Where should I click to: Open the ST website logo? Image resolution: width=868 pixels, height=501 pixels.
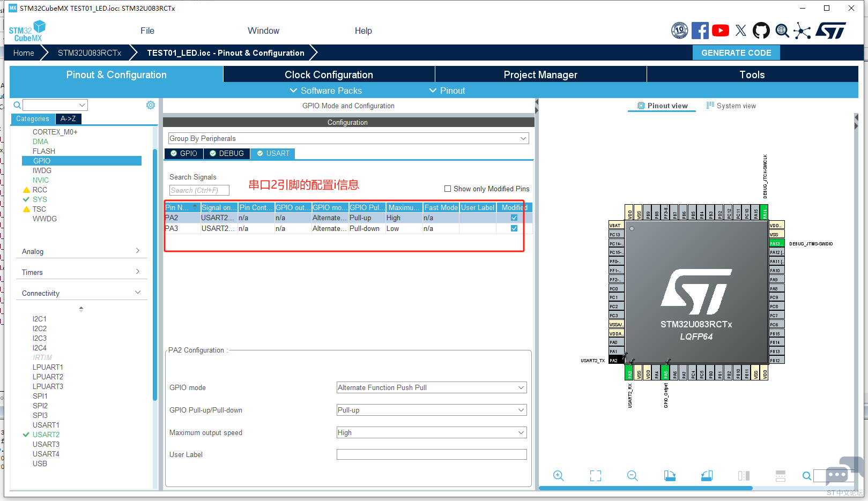[830, 31]
